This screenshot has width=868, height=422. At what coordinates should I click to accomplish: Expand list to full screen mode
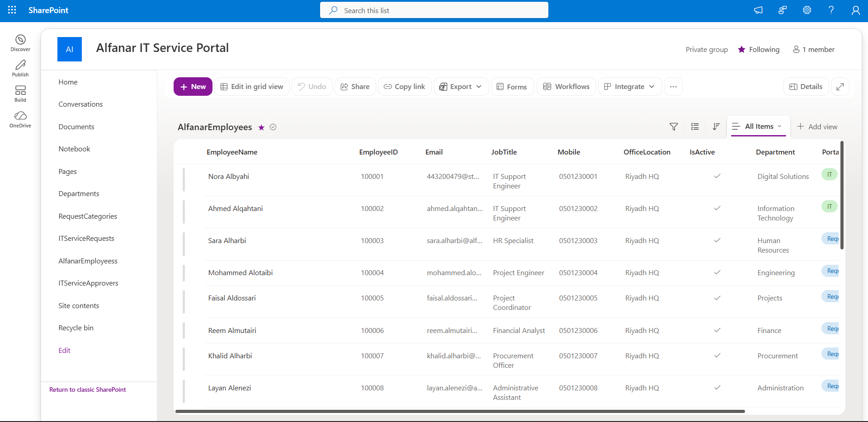(840, 86)
